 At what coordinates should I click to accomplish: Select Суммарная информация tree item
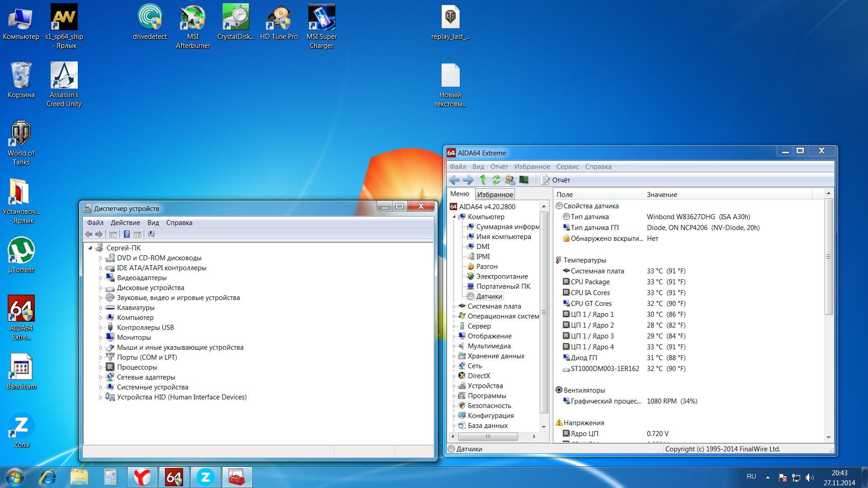(x=507, y=227)
